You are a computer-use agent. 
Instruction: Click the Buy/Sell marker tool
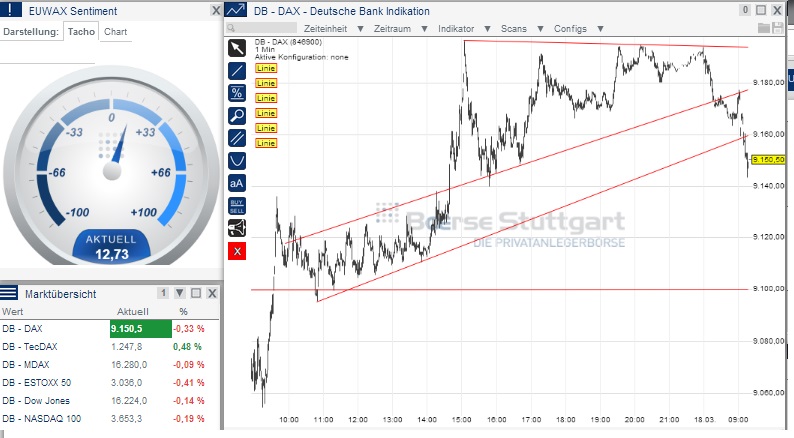pos(237,206)
